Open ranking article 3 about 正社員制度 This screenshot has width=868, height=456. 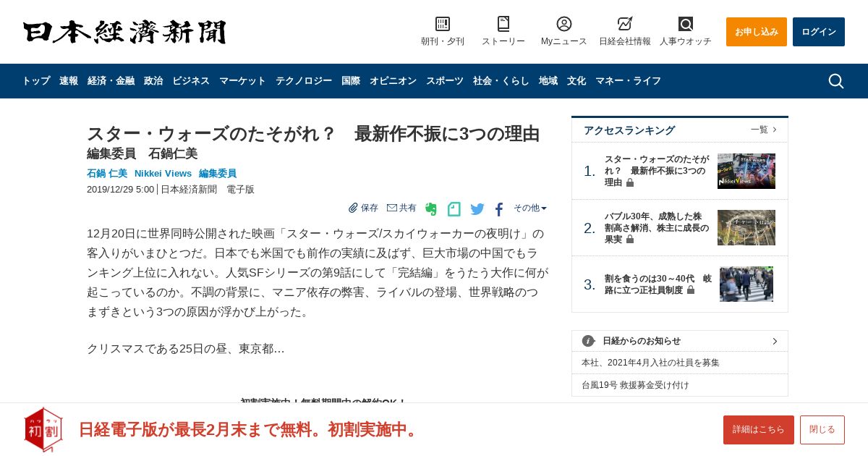point(658,284)
